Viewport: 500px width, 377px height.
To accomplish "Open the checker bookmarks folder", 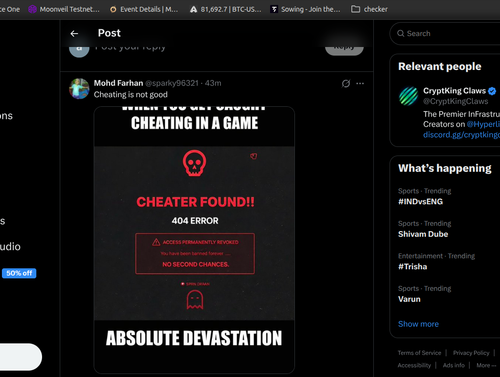I will 369,9.
